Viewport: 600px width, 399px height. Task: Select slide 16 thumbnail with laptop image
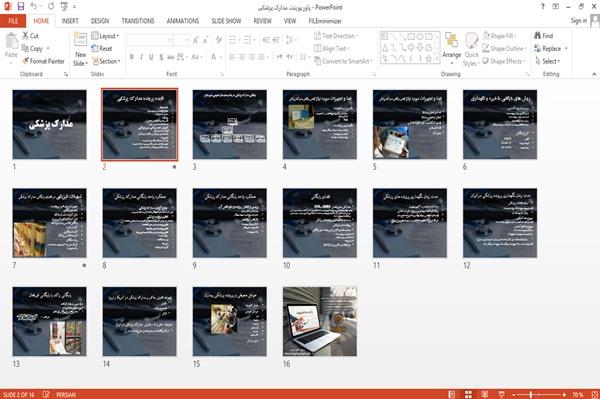(320, 321)
